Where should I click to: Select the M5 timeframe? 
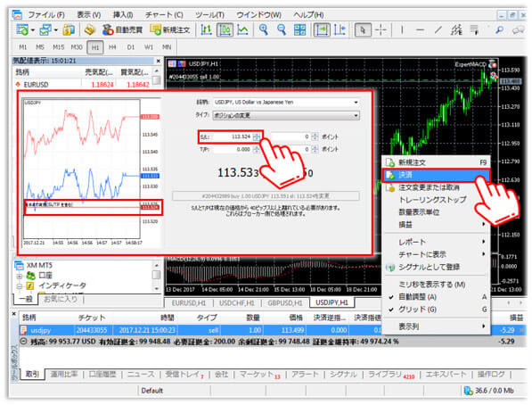coord(40,47)
